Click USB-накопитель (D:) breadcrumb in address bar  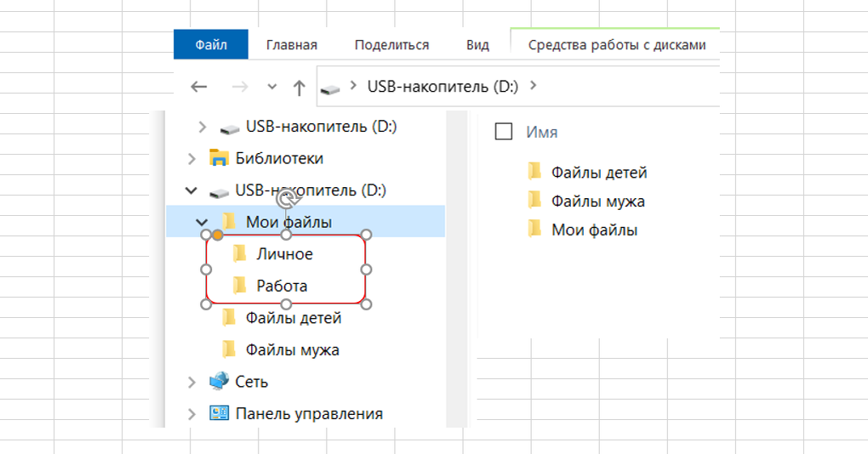click(443, 86)
